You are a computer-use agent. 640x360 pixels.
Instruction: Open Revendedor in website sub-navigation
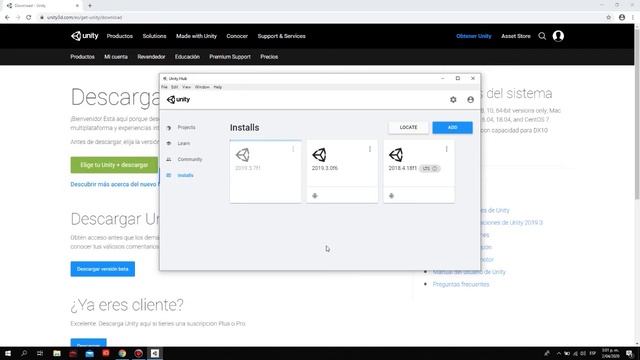tap(151, 57)
